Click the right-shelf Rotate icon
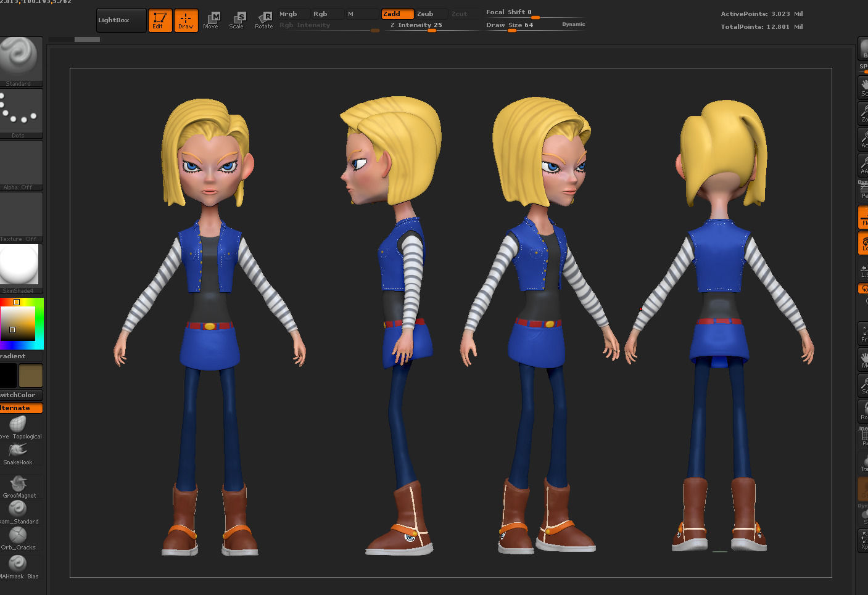 coord(864,411)
